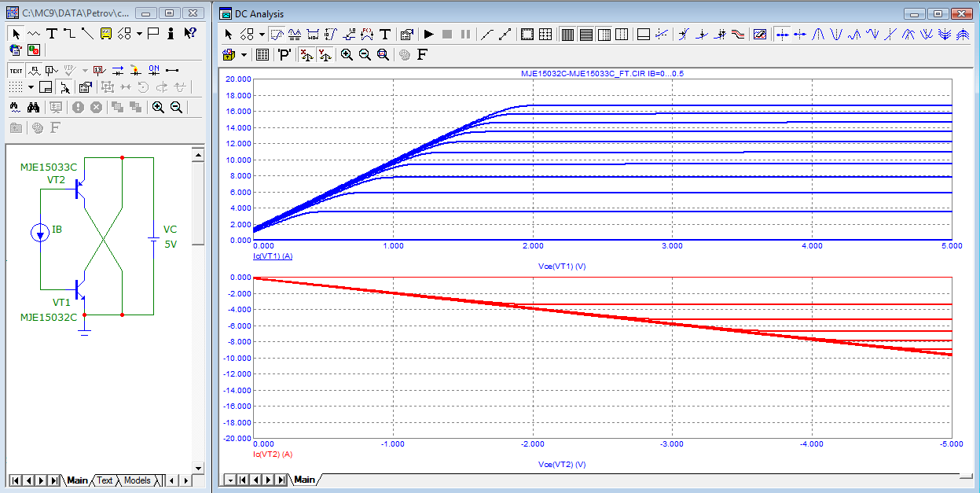This screenshot has width=980, height=493.
Task: Click the numeric output table icon
Action: pos(262,54)
